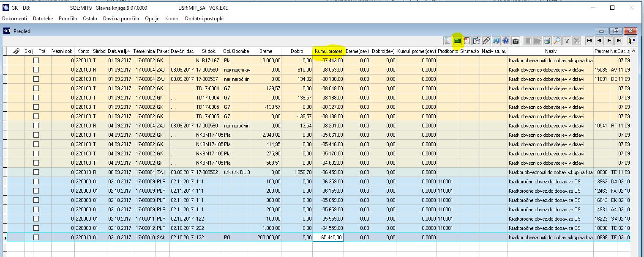Select the 165.440,00 Kumul.promet cell

328,238
